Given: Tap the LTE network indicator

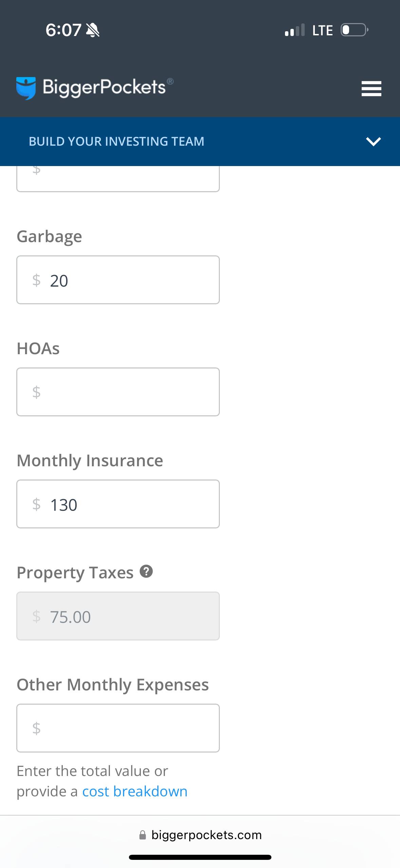Looking at the screenshot, I should pyautogui.click(x=322, y=30).
